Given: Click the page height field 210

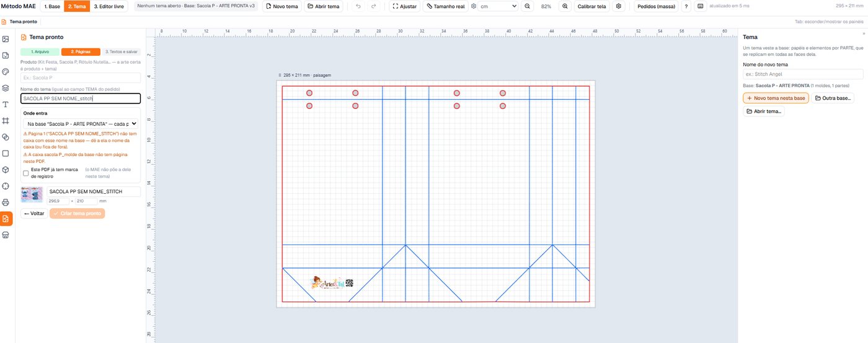Looking at the screenshot, I should 86,201.
